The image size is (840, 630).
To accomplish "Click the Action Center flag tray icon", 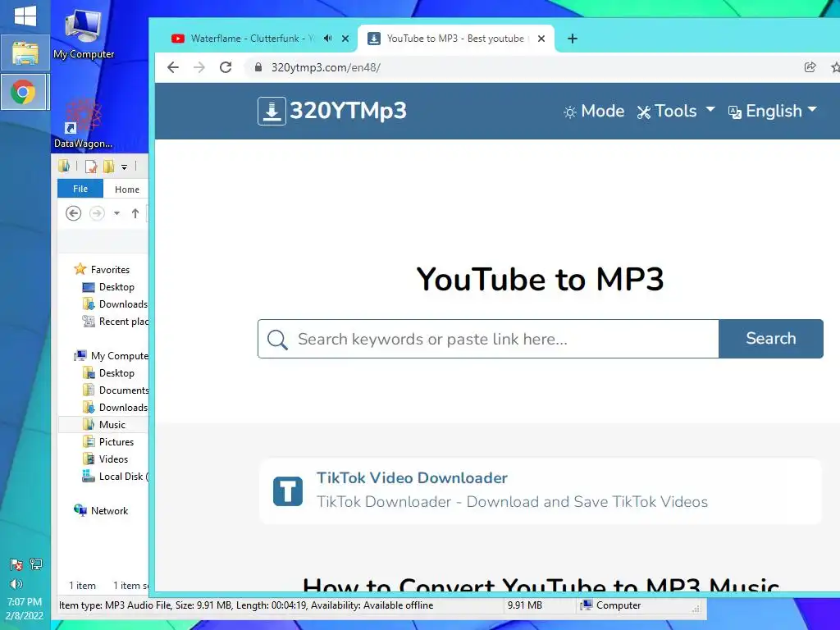I will (x=16, y=564).
